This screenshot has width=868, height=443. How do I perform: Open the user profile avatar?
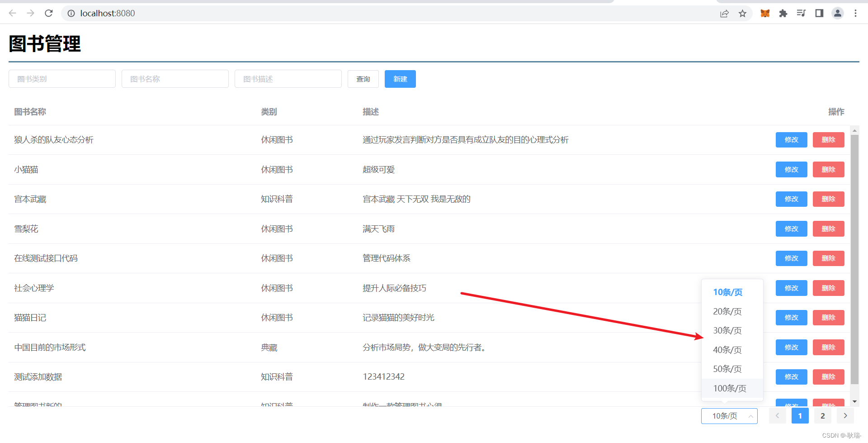tap(838, 14)
